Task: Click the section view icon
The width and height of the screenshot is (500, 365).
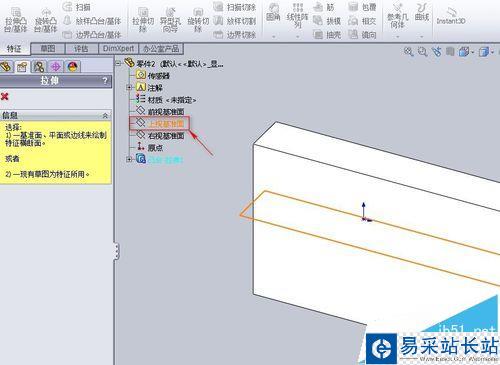Action: pyautogui.click(x=450, y=52)
